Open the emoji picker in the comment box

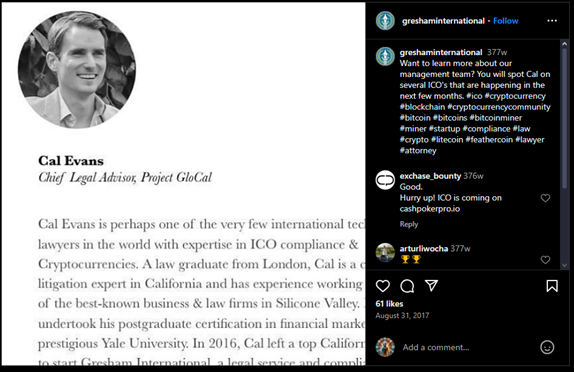click(547, 347)
